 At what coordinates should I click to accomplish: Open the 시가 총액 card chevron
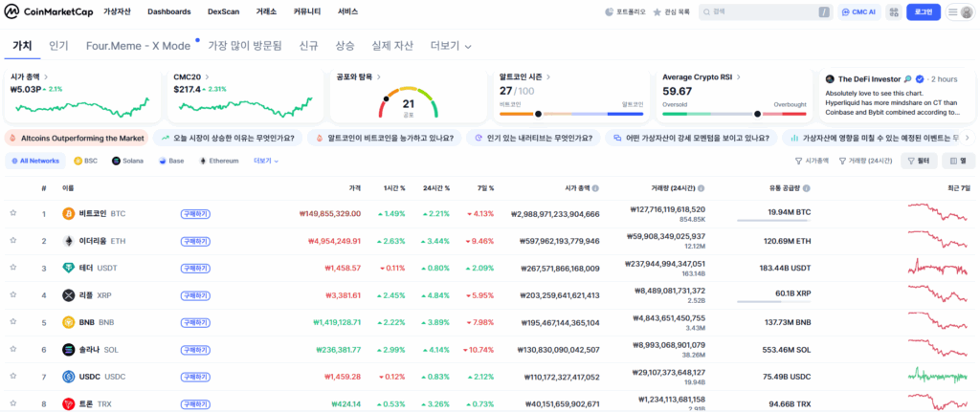(x=47, y=76)
